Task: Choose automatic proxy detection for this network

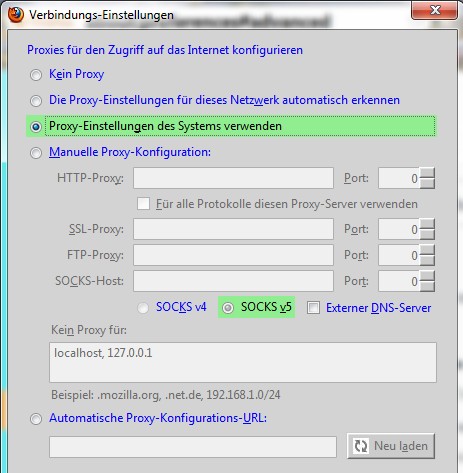Action: pos(36,101)
